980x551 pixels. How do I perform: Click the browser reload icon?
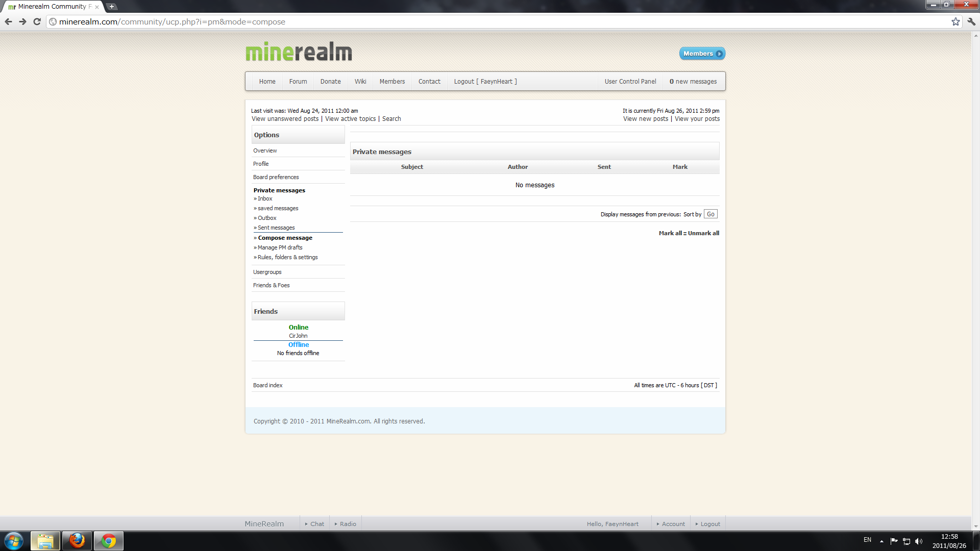point(37,21)
